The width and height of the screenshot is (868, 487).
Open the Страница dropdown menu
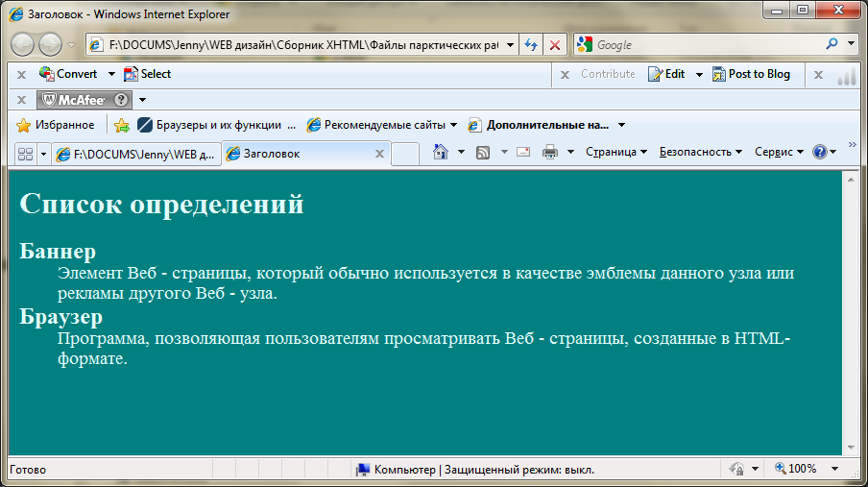tap(615, 152)
